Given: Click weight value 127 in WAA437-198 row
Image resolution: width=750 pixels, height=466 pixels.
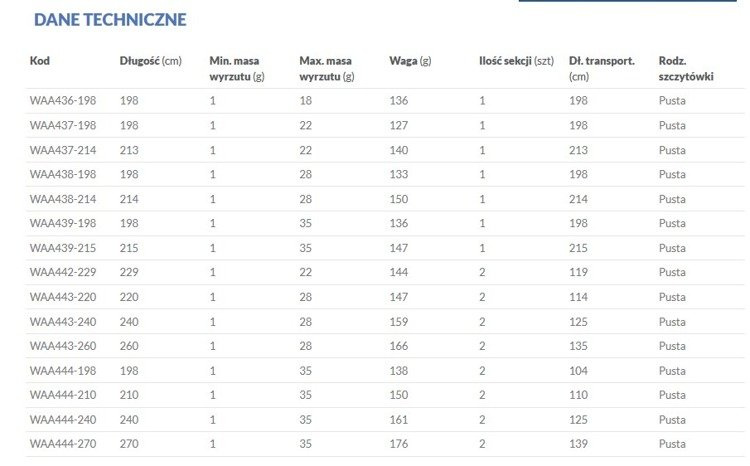Looking at the screenshot, I should coord(398,125).
